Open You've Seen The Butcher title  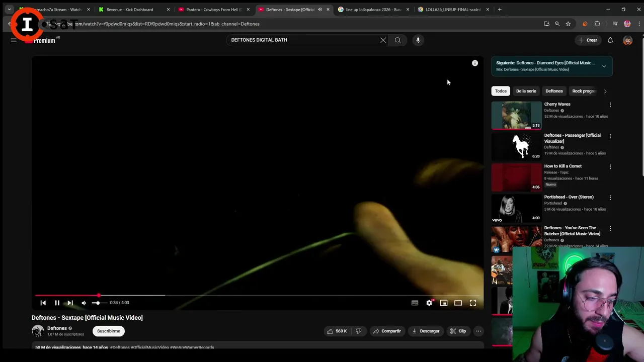coord(572,231)
